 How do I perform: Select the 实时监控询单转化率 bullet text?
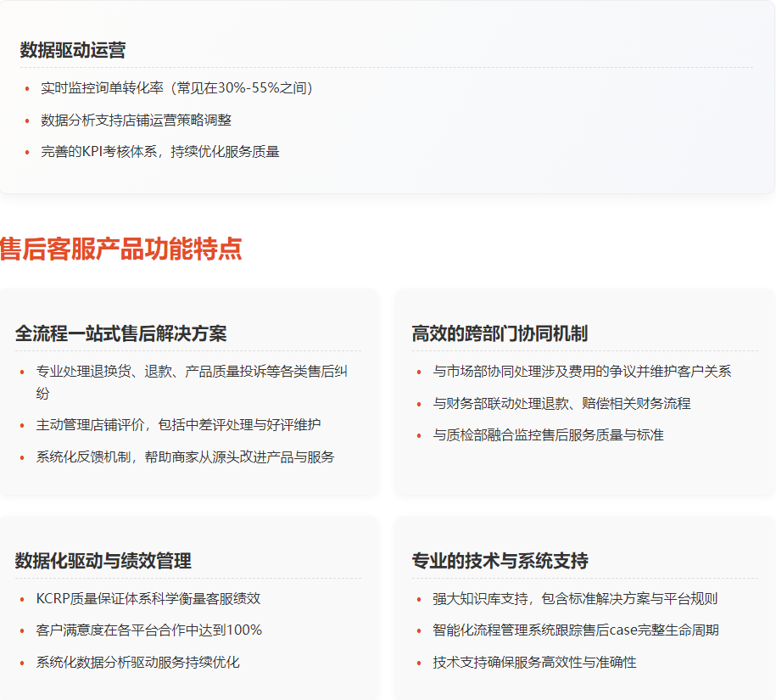click(176, 88)
